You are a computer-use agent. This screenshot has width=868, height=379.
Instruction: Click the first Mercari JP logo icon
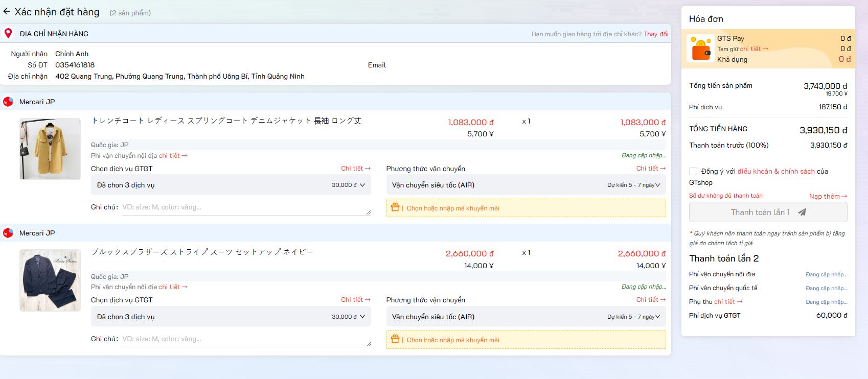point(8,102)
